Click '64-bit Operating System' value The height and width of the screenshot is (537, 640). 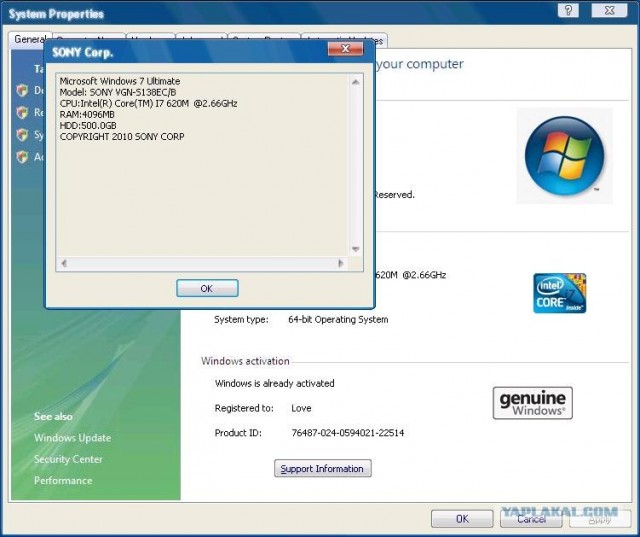tap(338, 320)
